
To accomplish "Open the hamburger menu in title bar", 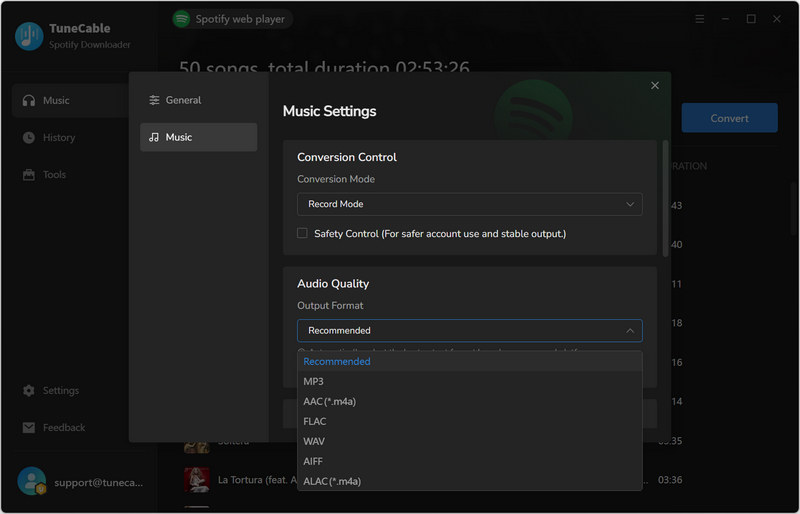I will coord(699,19).
